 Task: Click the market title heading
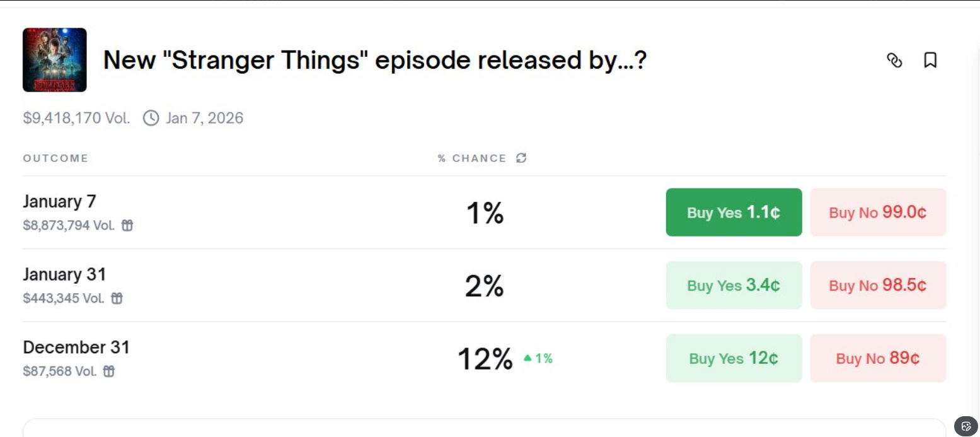pos(375,61)
